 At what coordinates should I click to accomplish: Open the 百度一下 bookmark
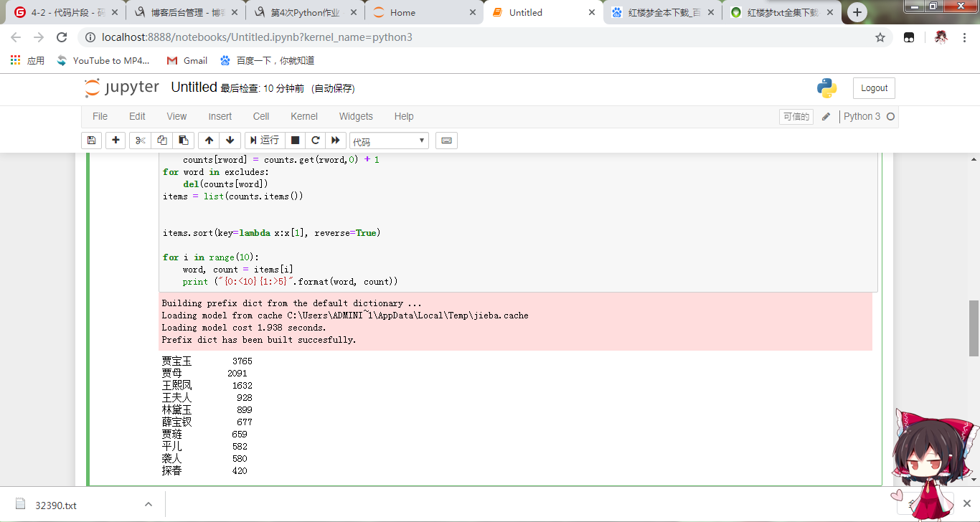tap(267, 60)
